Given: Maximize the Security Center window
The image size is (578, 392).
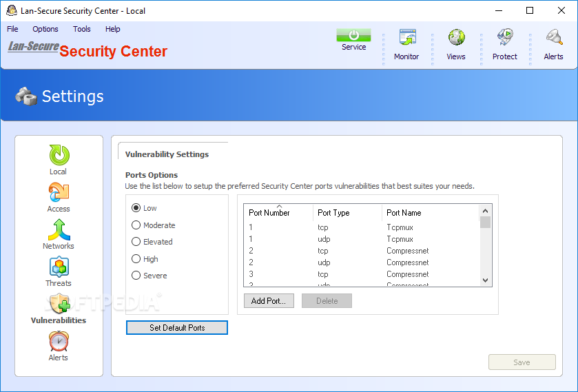Looking at the screenshot, I should [x=530, y=11].
